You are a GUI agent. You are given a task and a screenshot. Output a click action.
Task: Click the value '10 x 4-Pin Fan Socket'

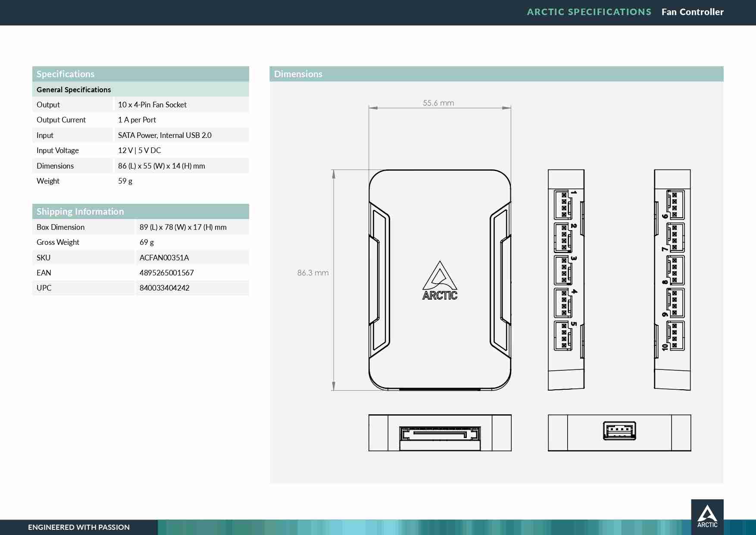click(x=152, y=105)
